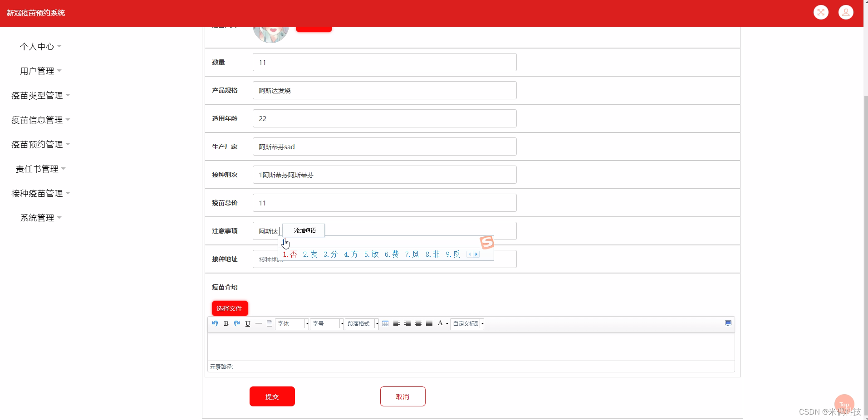Expand 接种疫苗管理 sidebar menu
The height and width of the screenshot is (420, 868).
tap(41, 194)
